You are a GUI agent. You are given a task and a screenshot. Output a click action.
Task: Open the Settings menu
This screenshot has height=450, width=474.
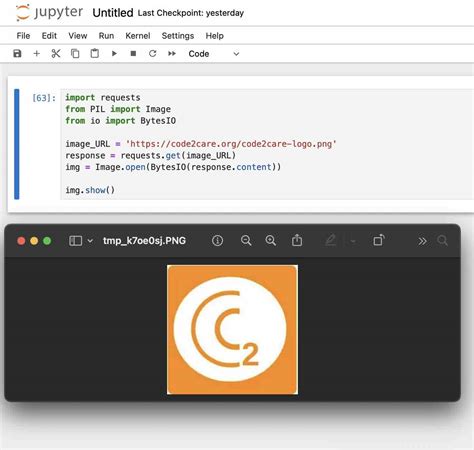(x=178, y=36)
